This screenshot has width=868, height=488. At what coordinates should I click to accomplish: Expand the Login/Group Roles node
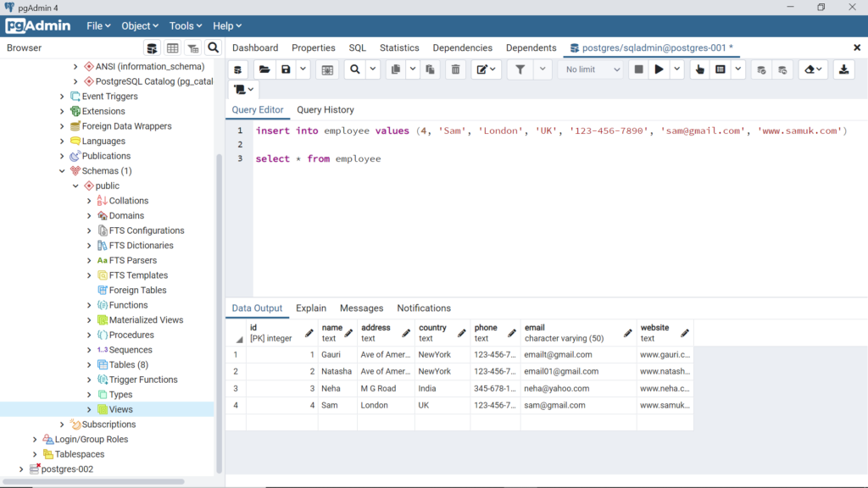(x=35, y=440)
